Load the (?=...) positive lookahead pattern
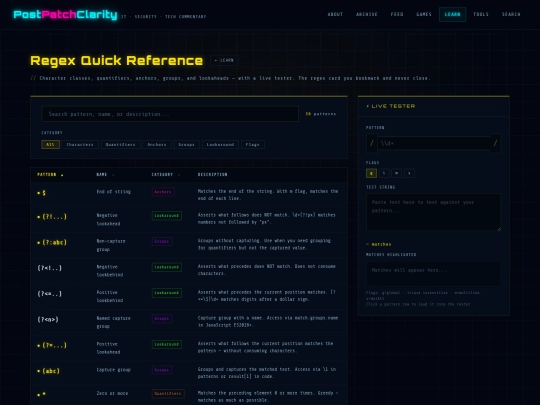This screenshot has height=405, width=540. pyautogui.click(x=189, y=348)
